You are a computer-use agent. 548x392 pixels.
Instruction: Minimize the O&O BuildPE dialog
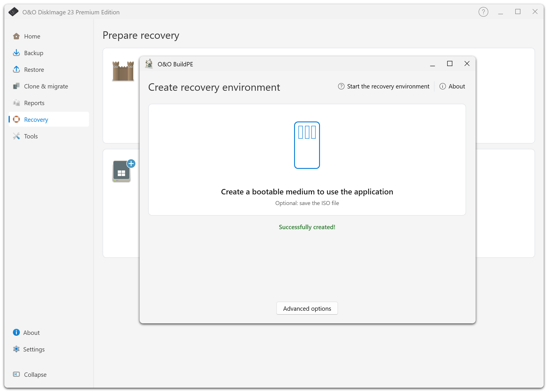(433, 64)
